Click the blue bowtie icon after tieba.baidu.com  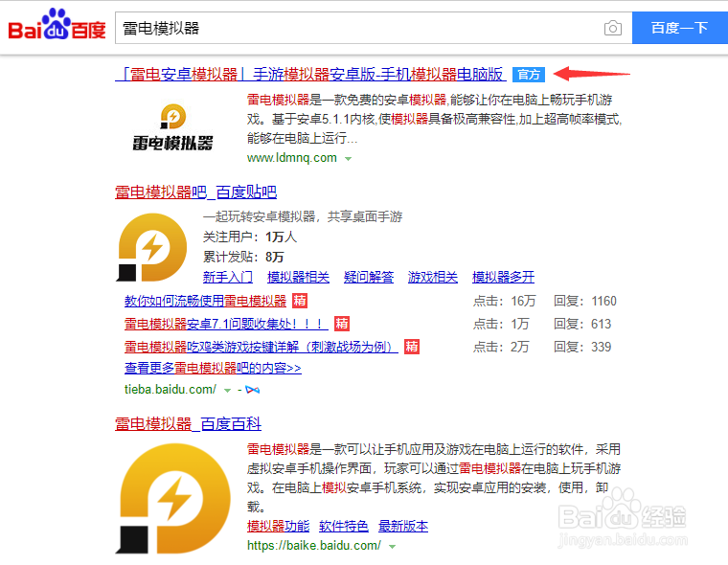click(253, 390)
